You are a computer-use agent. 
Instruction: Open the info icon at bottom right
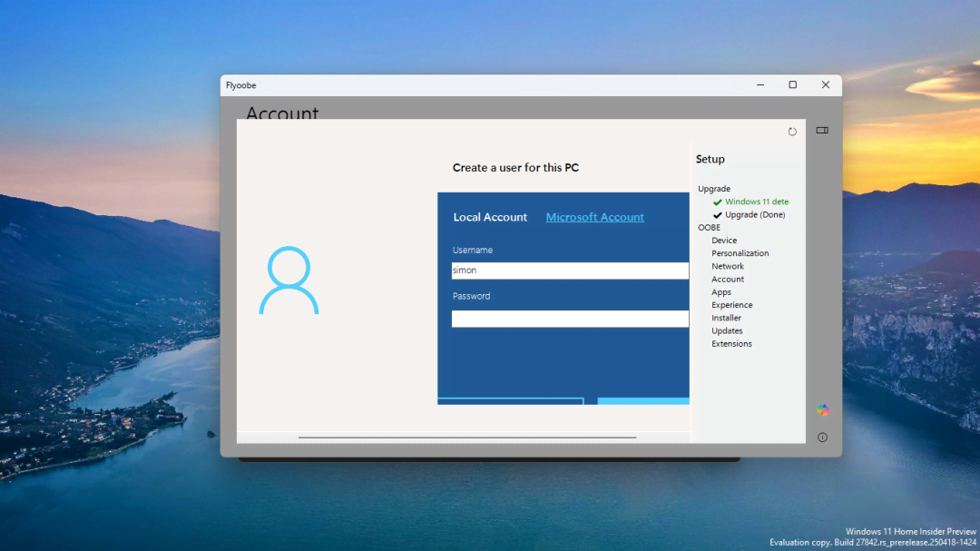click(x=822, y=438)
